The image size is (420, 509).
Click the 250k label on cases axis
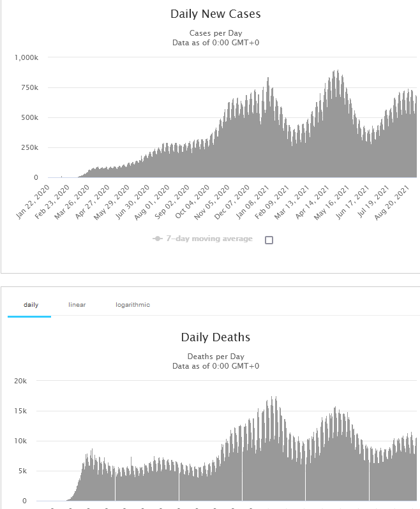coord(29,147)
